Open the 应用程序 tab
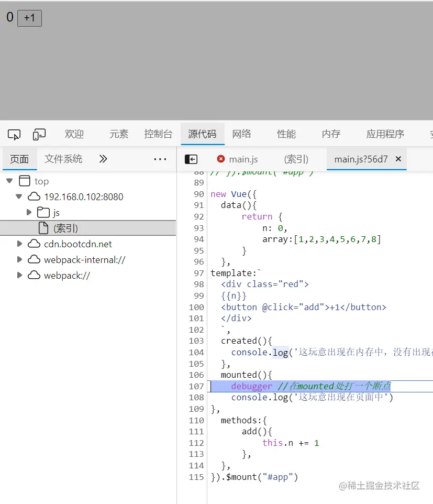The image size is (433, 504). (x=385, y=134)
